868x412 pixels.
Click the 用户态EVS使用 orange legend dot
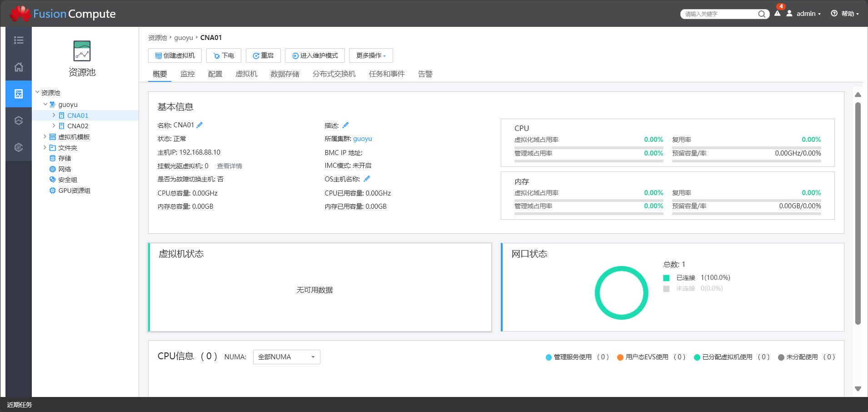(x=620, y=357)
